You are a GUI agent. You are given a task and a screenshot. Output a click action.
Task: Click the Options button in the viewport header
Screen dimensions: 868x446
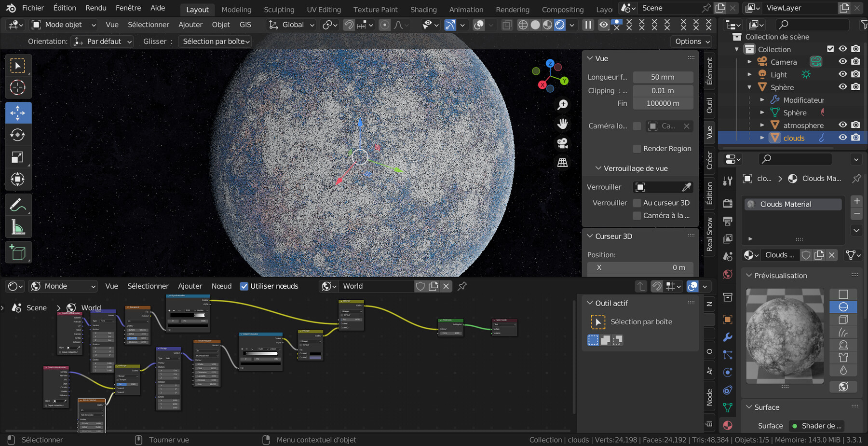coord(691,41)
